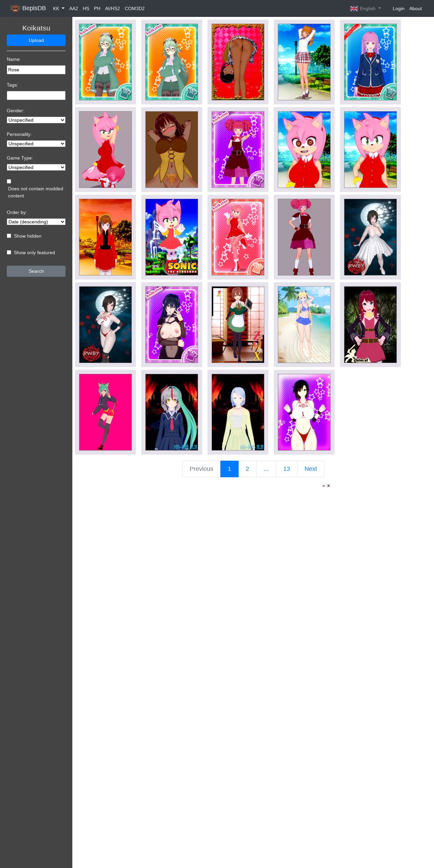Open the blue-haired yellow dress card
The height and width of the screenshot is (868, 434).
(x=238, y=412)
